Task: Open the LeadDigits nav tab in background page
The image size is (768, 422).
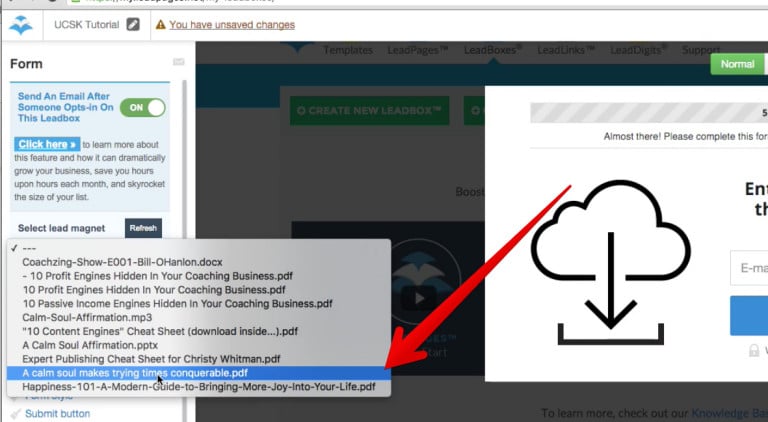Action: tap(638, 50)
